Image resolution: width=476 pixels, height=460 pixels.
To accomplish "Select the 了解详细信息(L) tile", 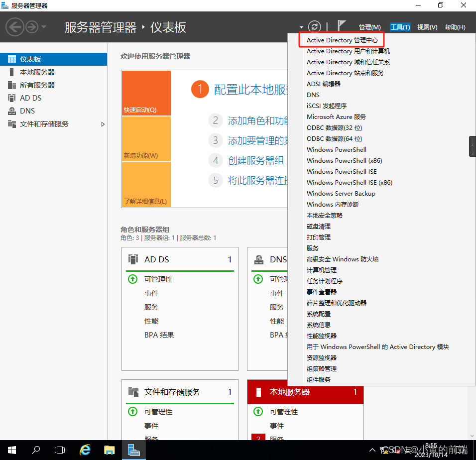I will (x=146, y=185).
